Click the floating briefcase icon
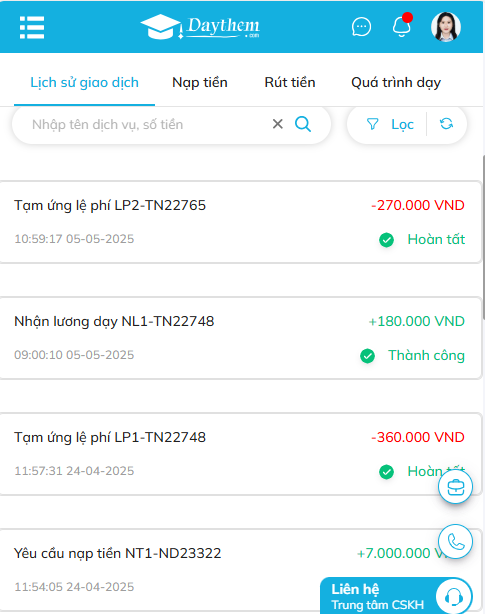The height and width of the screenshot is (614, 485). (455, 487)
